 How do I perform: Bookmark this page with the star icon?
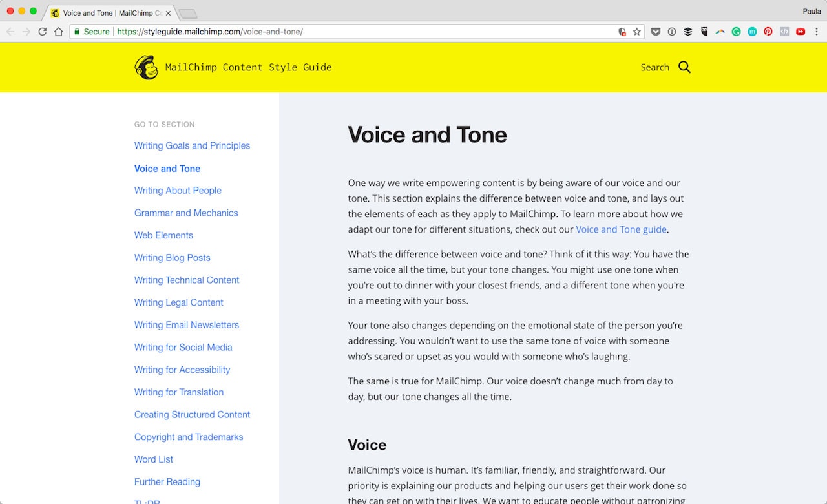pos(637,32)
